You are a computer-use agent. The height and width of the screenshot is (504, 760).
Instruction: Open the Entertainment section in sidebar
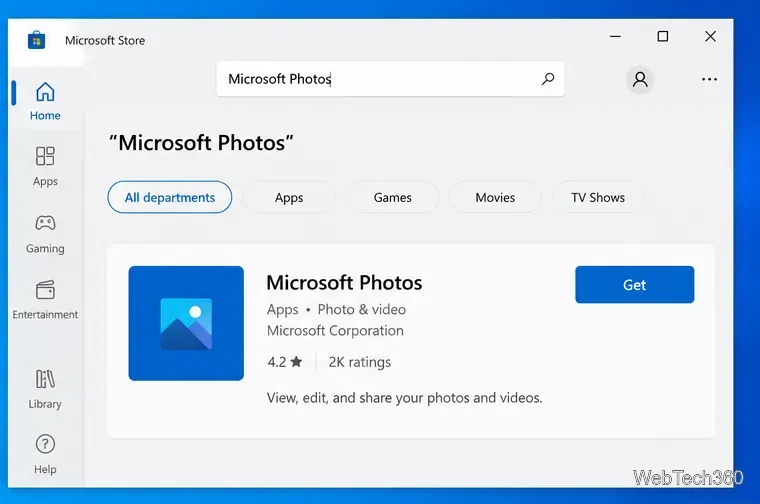click(45, 300)
